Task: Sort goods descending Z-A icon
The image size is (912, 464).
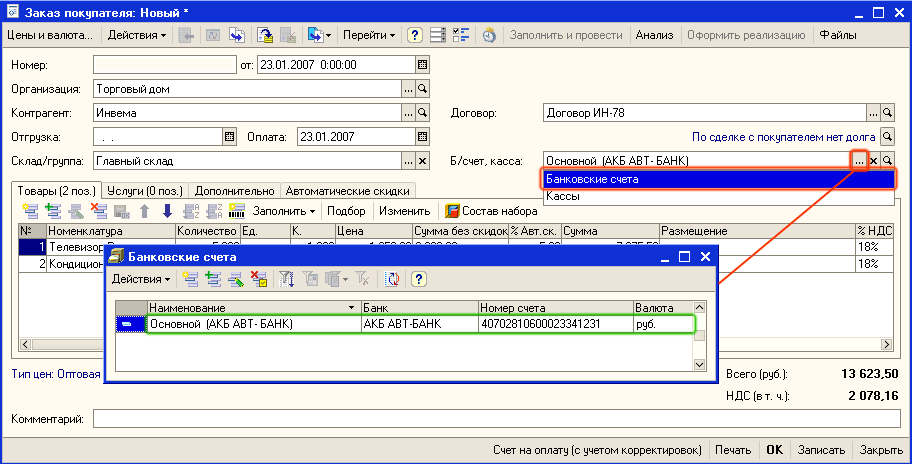Action: coord(214,211)
